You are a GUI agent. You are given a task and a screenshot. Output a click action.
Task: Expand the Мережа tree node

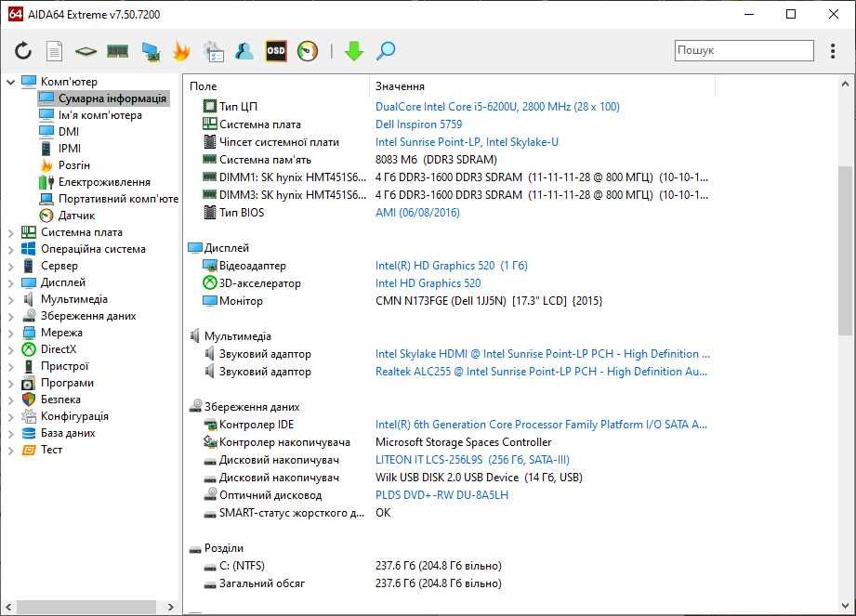click(x=10, y=334)
